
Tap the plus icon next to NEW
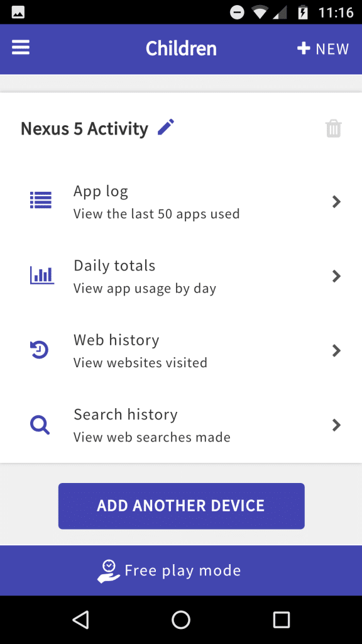(x=304, y=48)
